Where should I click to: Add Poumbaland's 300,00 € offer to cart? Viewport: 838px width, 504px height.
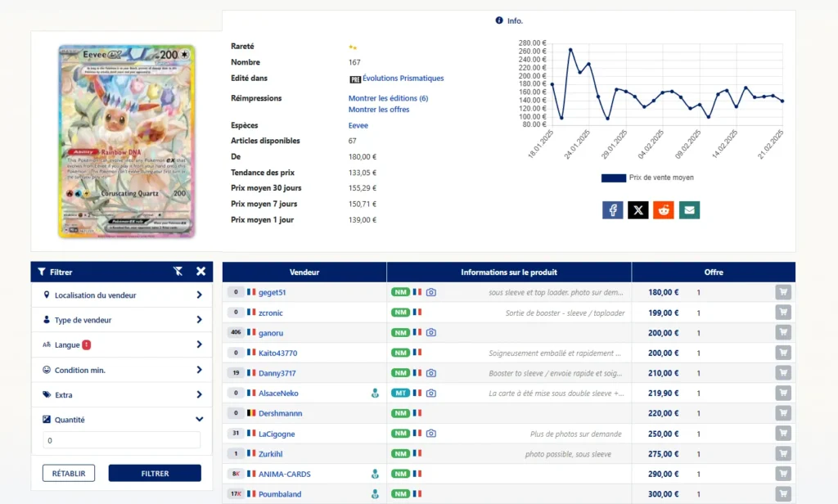coord(783,494)
